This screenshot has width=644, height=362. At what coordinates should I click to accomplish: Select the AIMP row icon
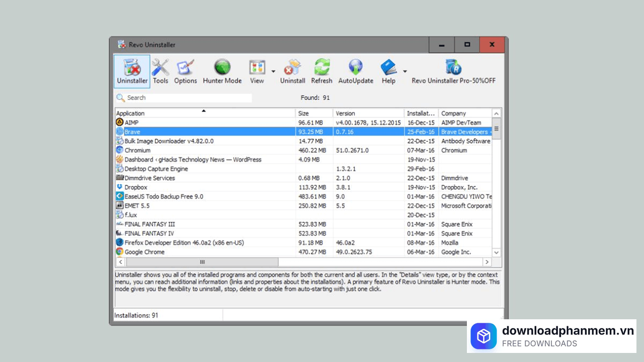[x=120, y=122]
